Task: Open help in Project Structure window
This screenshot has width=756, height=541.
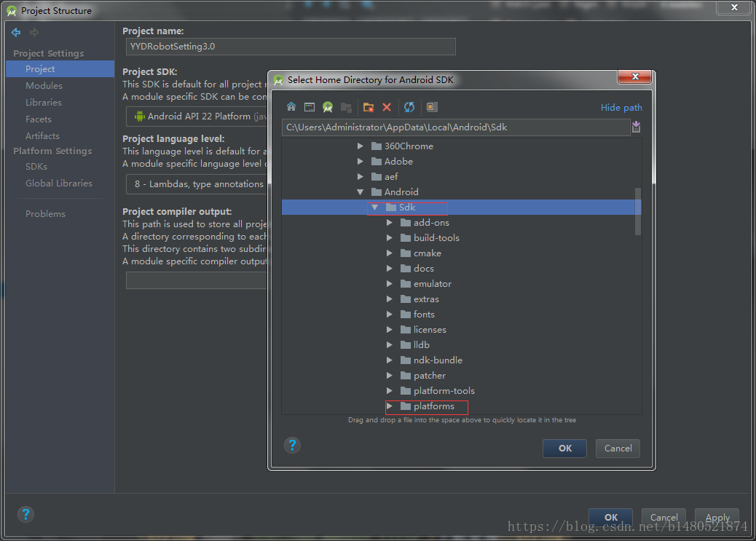Action: [x=25, y=515]
